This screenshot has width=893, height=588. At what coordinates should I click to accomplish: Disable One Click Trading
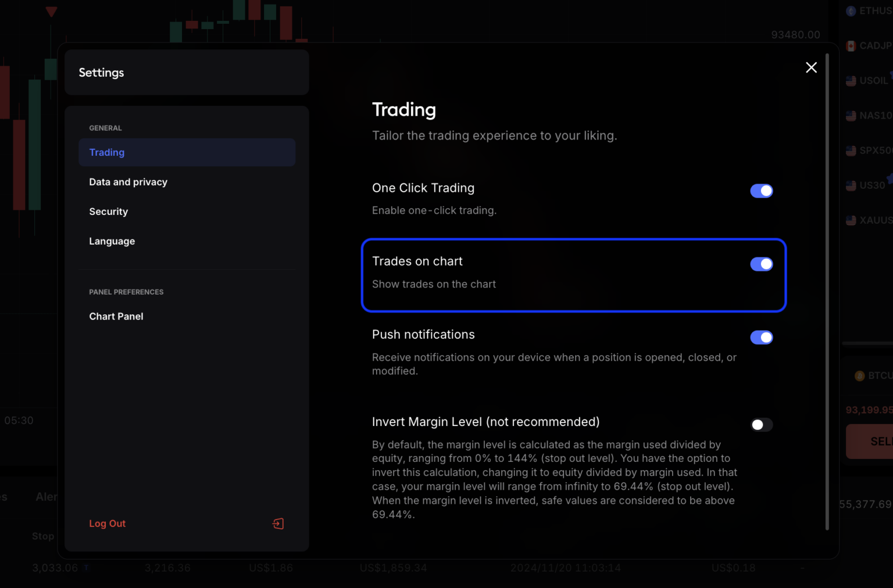click(762, 191)
